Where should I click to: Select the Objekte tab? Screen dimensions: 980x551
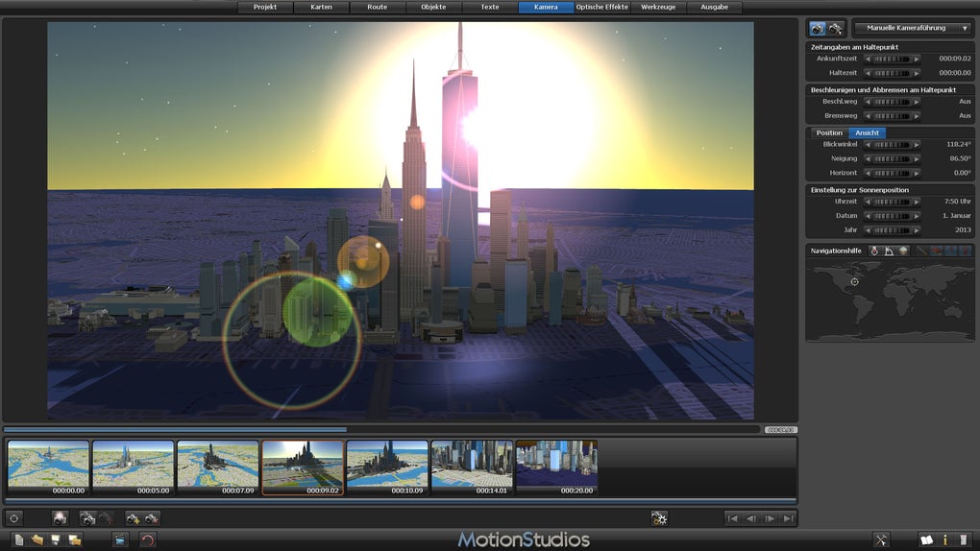[433, 7]
